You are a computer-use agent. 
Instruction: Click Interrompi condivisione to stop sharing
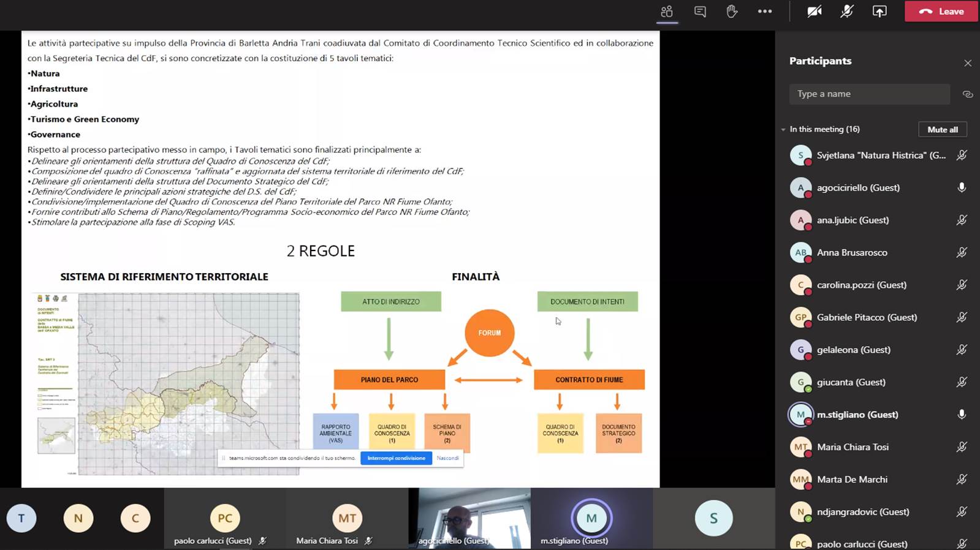click(x=396, y=458)
